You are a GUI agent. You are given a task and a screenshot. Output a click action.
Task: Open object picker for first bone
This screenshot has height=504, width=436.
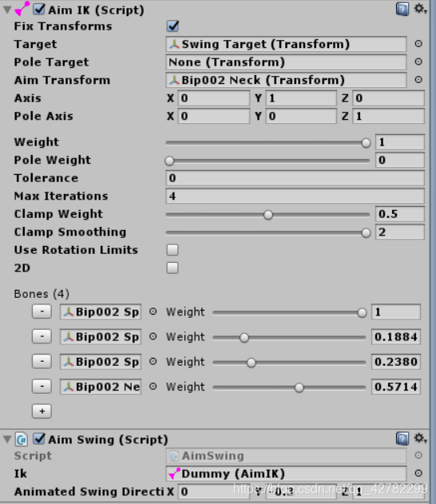tap(153, 312)
